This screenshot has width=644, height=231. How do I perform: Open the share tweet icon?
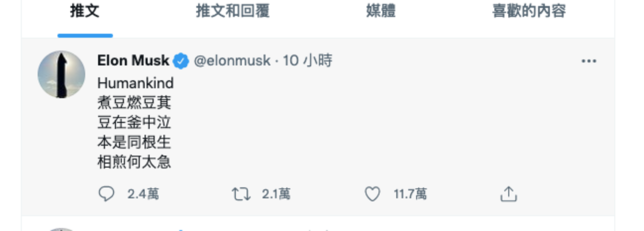pyautogui.click(x=508, y=194)
